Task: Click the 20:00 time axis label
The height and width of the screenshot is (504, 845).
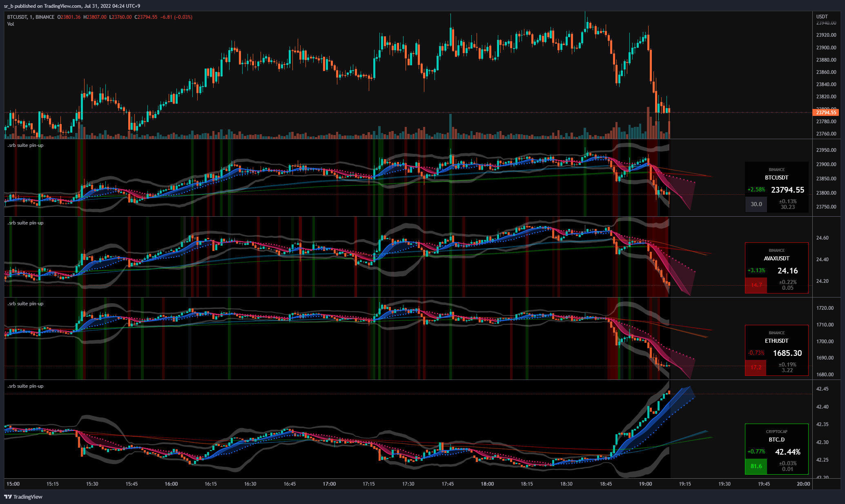Action: [x=803, y=484]
